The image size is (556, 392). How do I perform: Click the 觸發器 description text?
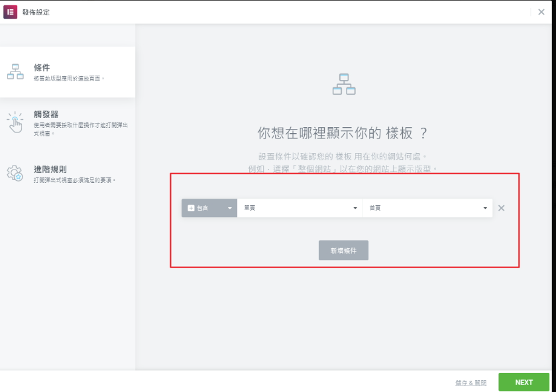pos(80,128)
